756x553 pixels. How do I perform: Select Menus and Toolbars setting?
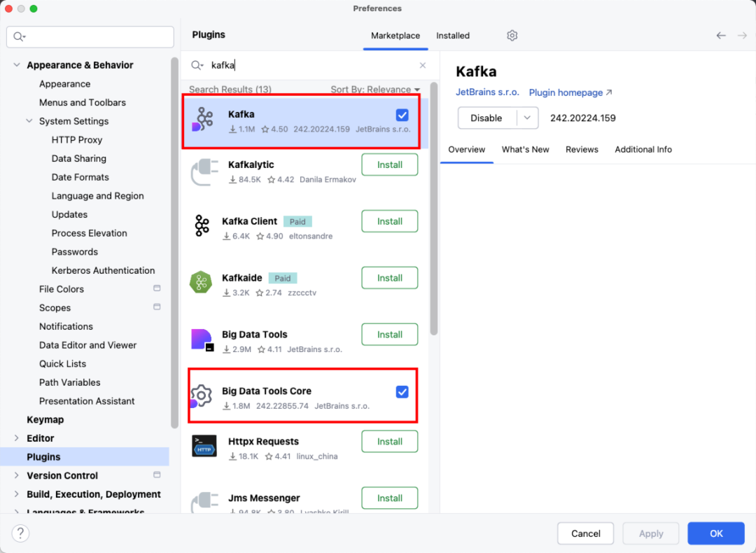tap(83, 103)
